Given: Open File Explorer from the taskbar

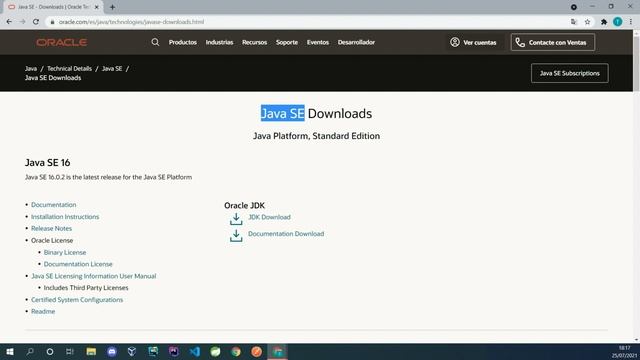Looking at the screenshot, I should (x=91, y=351).
